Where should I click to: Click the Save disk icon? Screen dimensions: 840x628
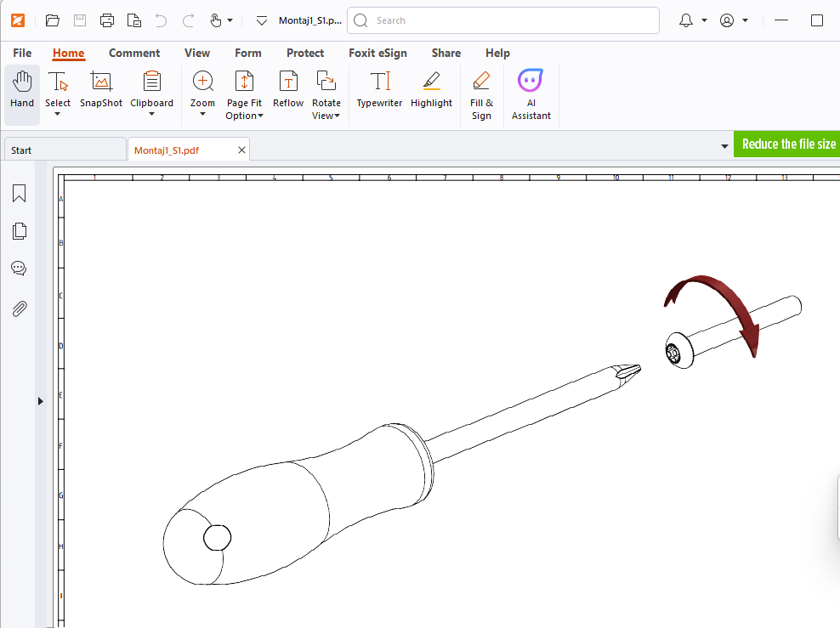(x=80, y=20)
